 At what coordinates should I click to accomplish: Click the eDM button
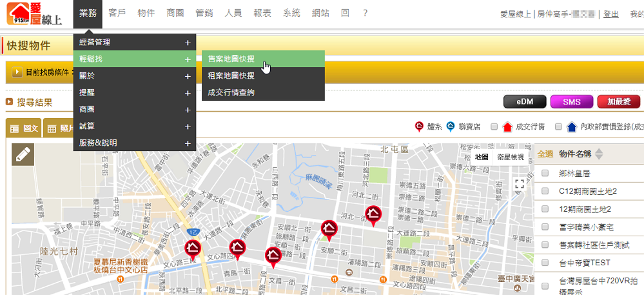tap(525, 102)
